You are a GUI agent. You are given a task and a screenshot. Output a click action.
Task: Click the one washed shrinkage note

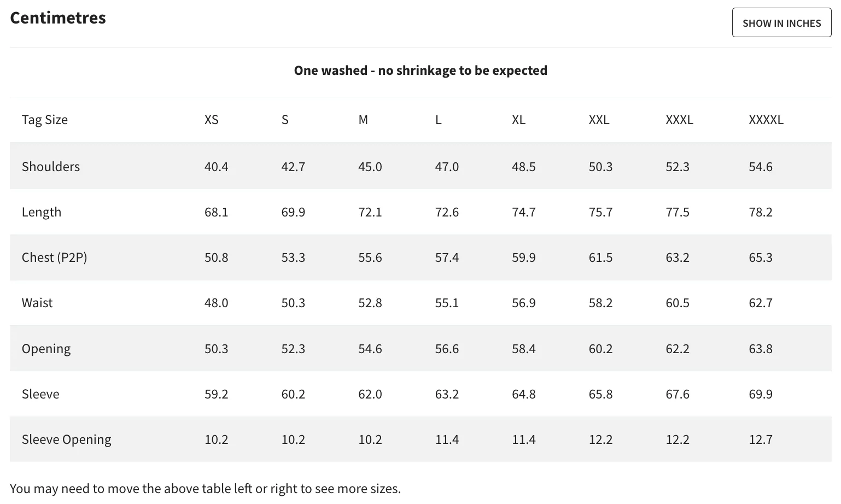pyautogui.click(x=420, y=71)
